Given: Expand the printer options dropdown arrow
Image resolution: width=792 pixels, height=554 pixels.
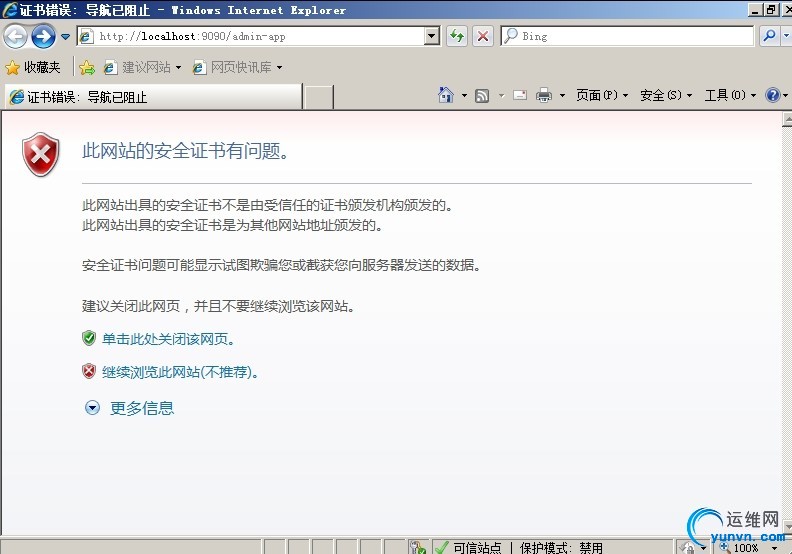Looking at the screenshot, I should coord(562,95).
